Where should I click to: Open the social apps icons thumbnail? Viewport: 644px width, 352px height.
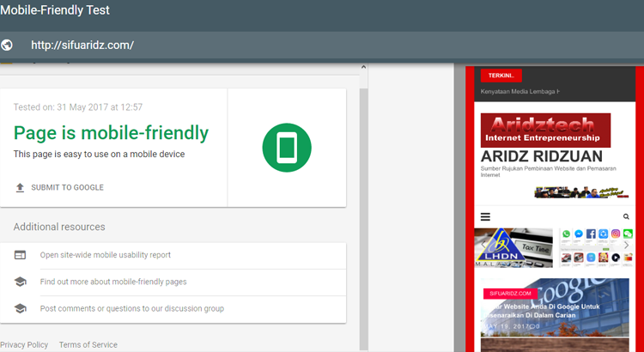pyautogui.click(x=597, y=247)
